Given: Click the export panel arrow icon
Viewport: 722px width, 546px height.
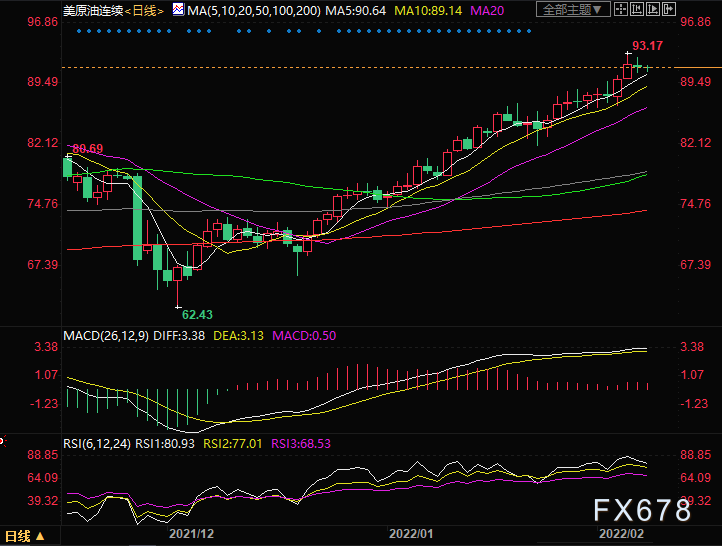Looking at the screenshot, I should 669,9.
